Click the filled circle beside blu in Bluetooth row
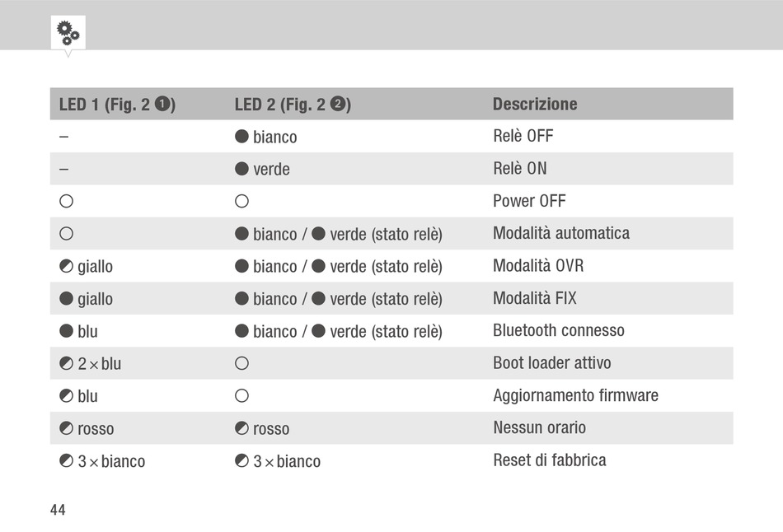The image size is (783, 532). (x=66, y=331)
